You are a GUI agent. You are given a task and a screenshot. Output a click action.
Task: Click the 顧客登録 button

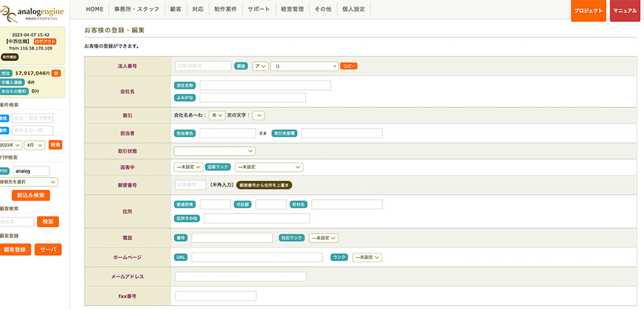(15, 250)
